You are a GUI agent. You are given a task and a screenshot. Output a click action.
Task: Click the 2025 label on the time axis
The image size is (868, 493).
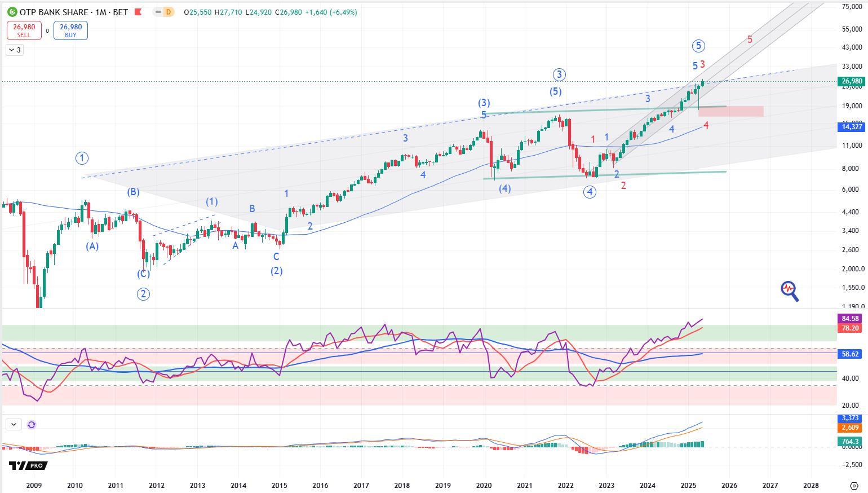(x=688, y=486)
